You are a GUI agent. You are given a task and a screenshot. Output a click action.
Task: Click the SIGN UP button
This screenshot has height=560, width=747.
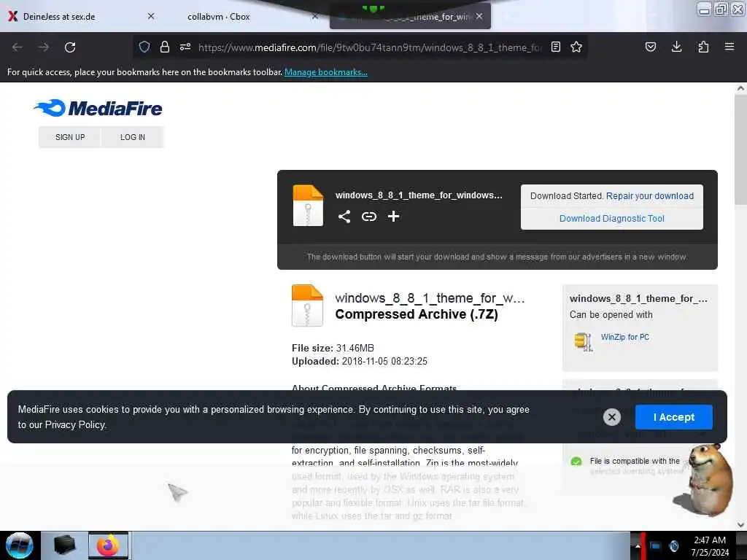[70, 137]
